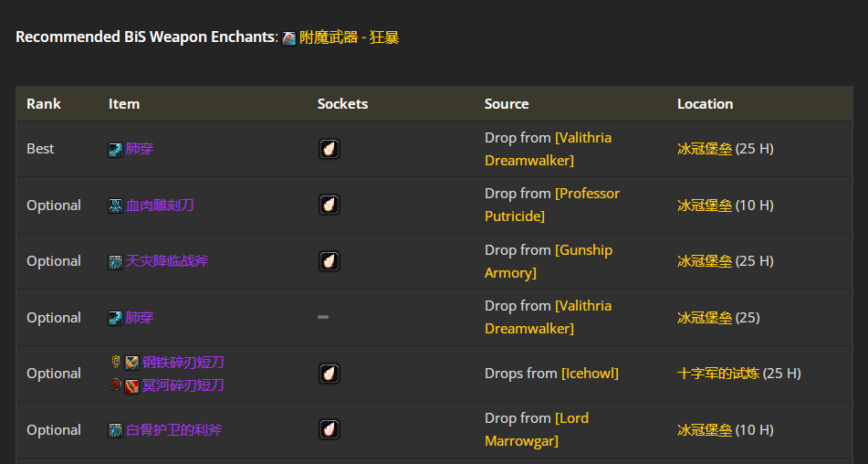Image resolution: width=868 pixels, height=464 pixels.
Task: Click the Alliance faction icon beside 钢铁碎刃短刀
Action: (x=115, y=363)
